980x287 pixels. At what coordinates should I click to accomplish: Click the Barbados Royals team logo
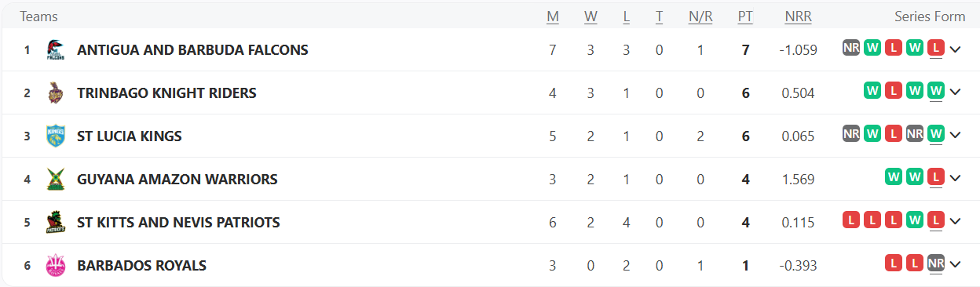(55, 266)
